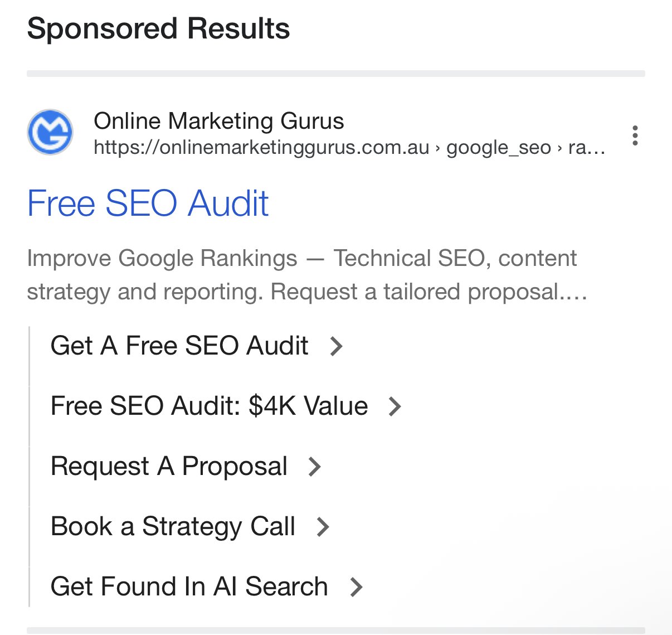Viewport: 672px width, 635px height.
Task: Open the Book a Strategy Call sitelink
Action: click(x=173, y=526)
